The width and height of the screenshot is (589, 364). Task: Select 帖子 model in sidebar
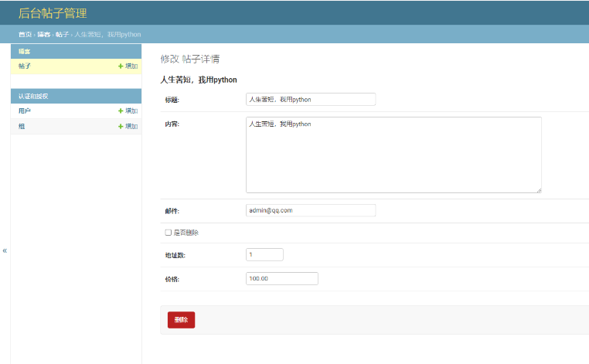[25, 66]
